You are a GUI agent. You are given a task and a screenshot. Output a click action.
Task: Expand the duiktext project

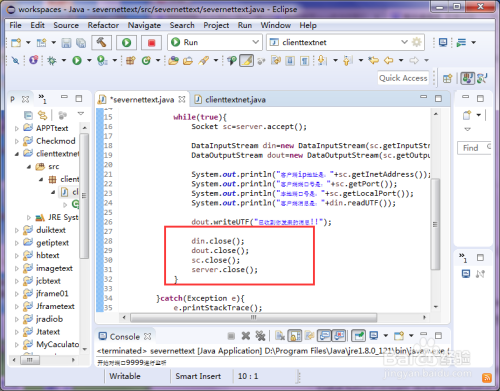(x=17, y=230)
